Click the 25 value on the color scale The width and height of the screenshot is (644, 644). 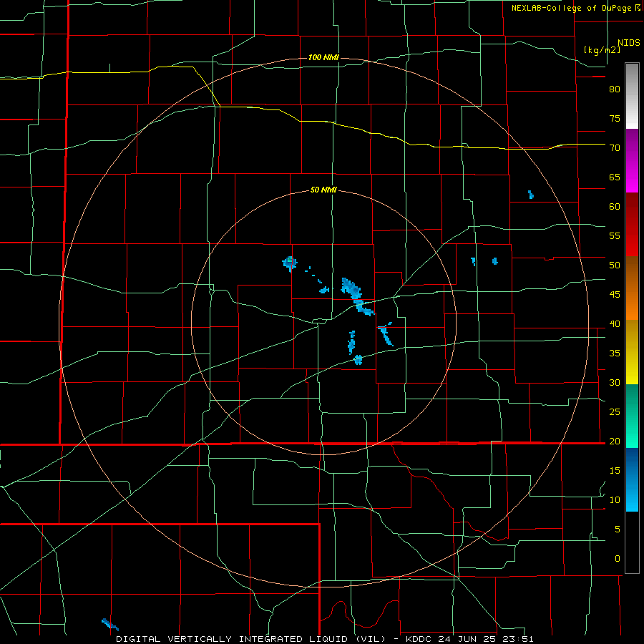(x=615, y=411)
